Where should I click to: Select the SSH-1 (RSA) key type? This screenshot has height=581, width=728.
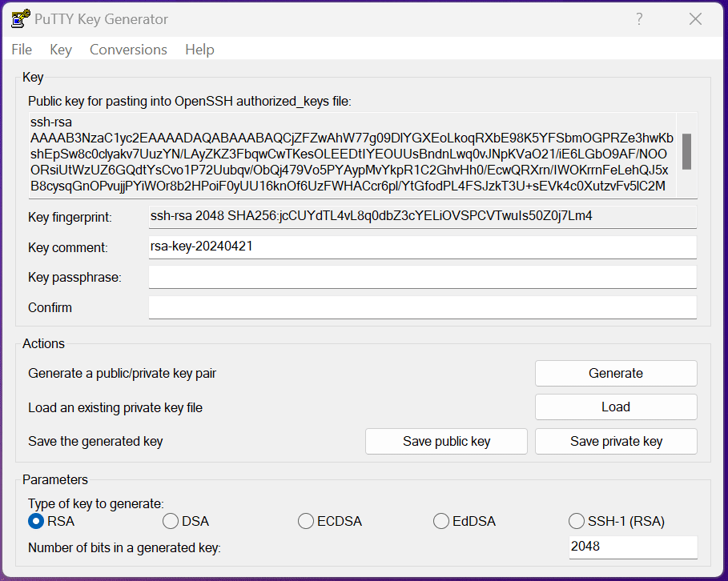577,522
